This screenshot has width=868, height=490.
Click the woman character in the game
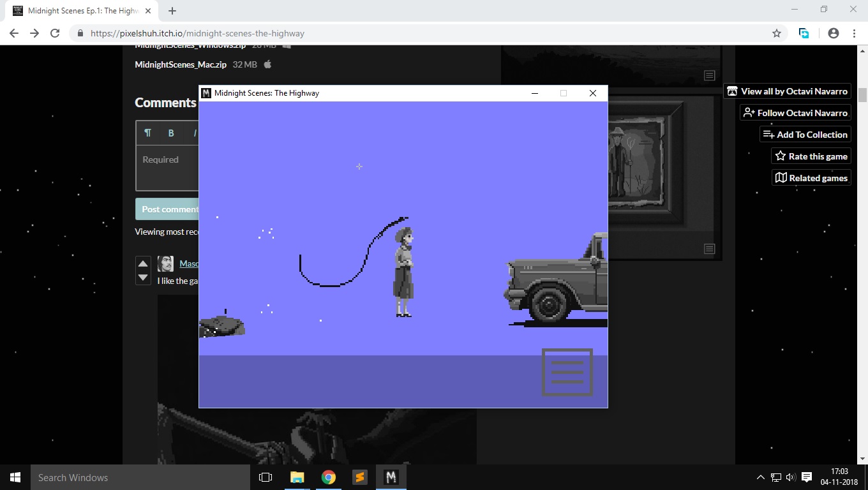pyautogui.click(x=404, y=272)
